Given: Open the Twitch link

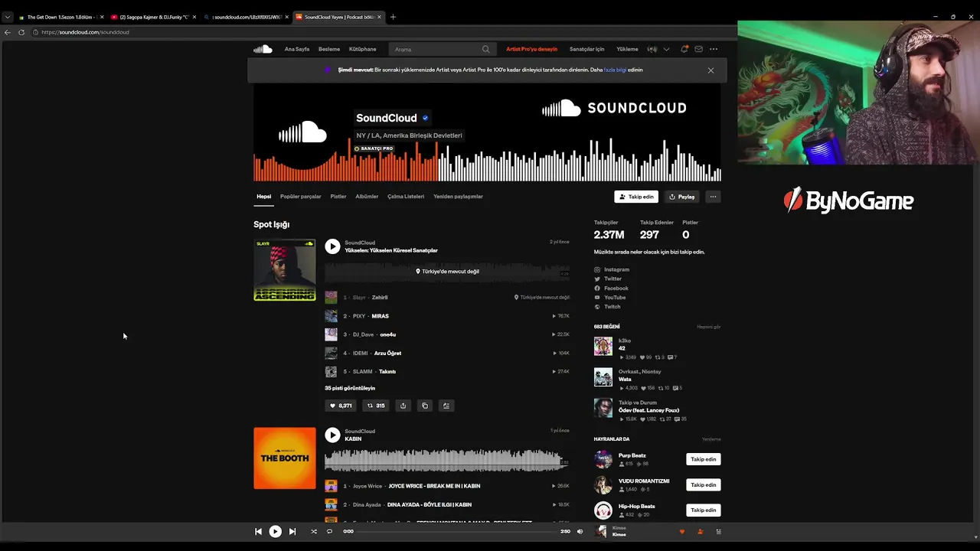Looking at the screenshot, I should (612, 307).
